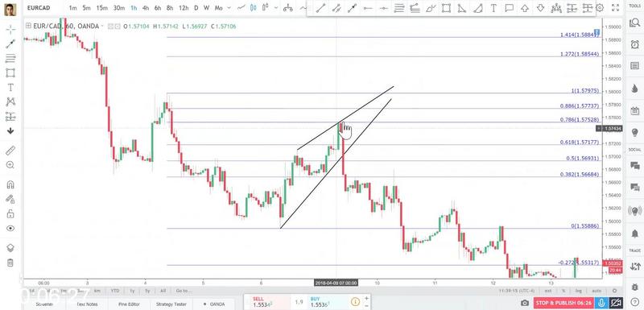Image resolution: width=644 pixels, height=310 pixels.
Task: Open the compare symbols tool
Action: coord(288,8)
